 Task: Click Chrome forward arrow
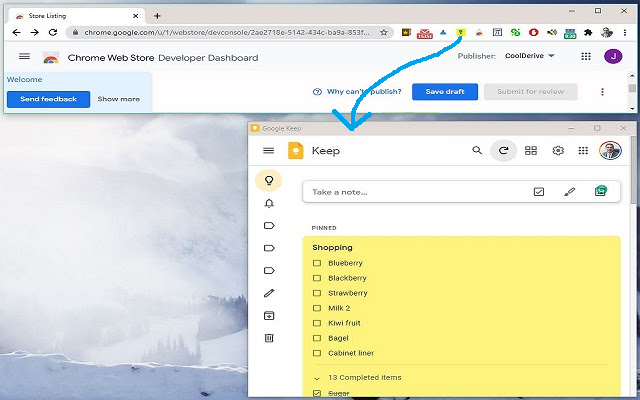[35, 32]
